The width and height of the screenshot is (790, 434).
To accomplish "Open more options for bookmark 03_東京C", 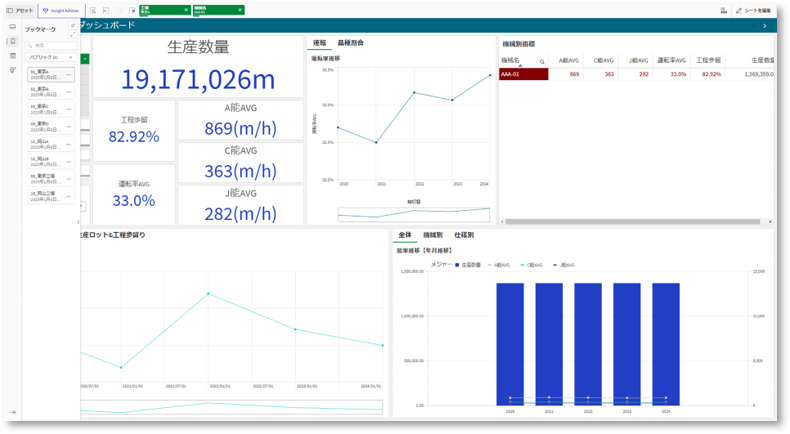I will pyautogui.click(x=69, y=109).
